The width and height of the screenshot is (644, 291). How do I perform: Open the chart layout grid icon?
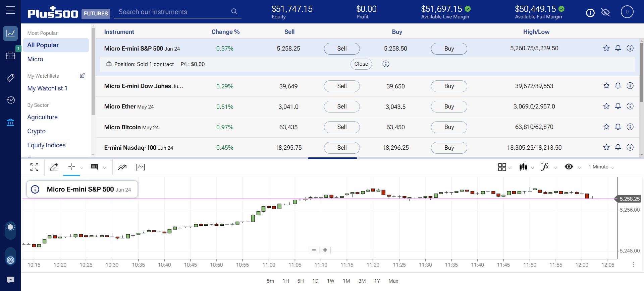502,167
